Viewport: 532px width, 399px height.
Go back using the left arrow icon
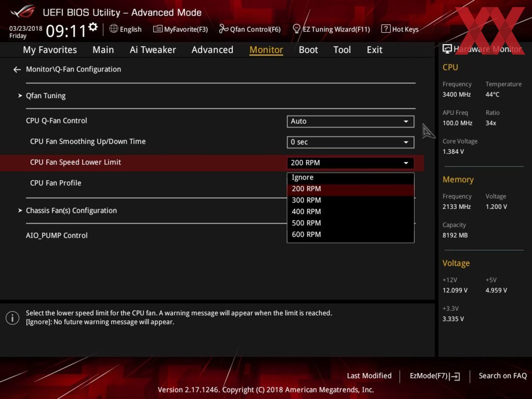[x=17, y=70]
